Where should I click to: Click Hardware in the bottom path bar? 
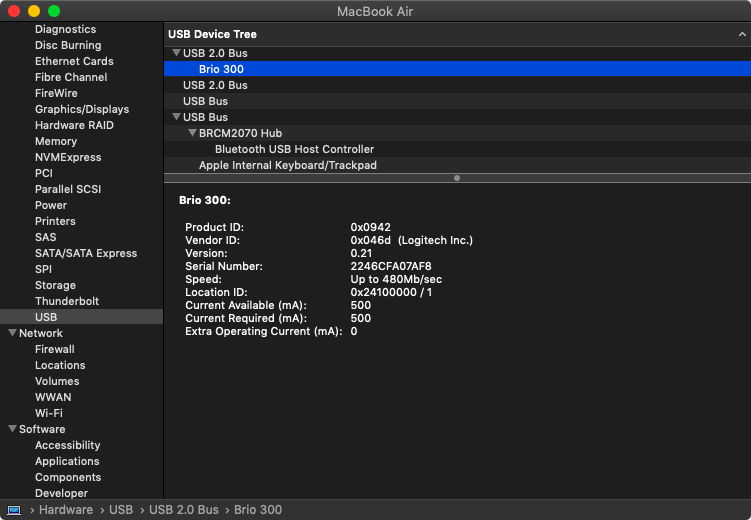66,510
